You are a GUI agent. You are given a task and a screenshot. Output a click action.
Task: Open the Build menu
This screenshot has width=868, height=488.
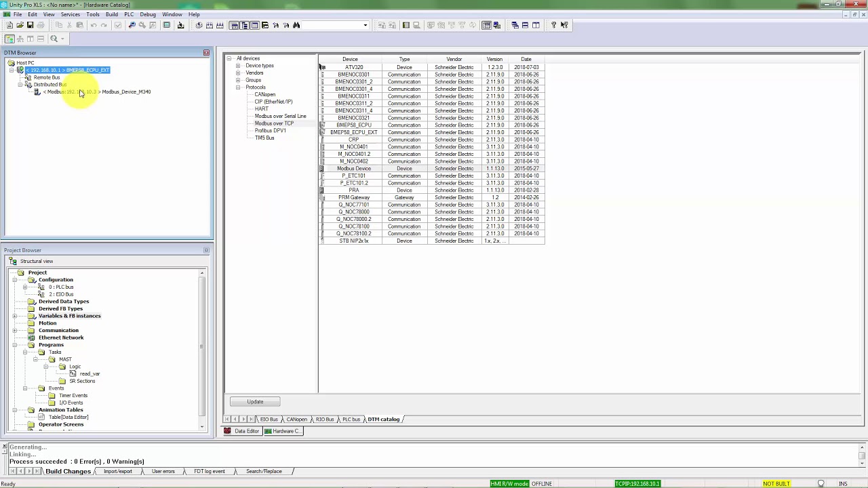coord(111,14)
